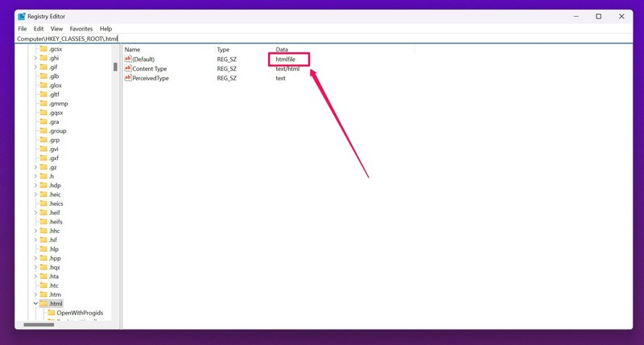Click the .gqsx folder icon
Viewport: 644px width, 345px height.
tap(43, 113)
